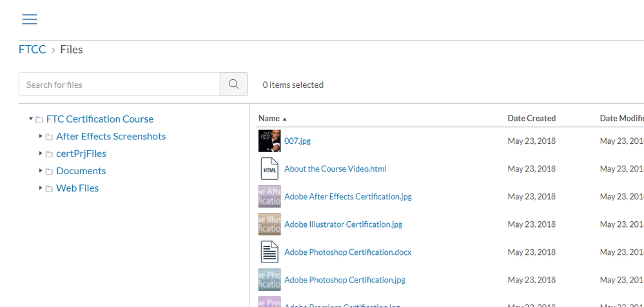Go to FTCC breadcrumb link
The height and width of the screenshot is (307, 644).
click(x=32, y=49)
